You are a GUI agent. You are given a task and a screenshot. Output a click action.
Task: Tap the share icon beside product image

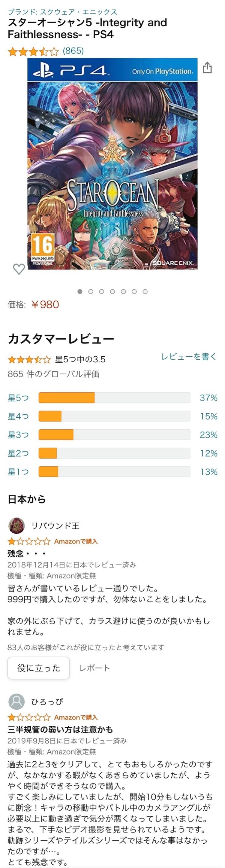tap(207, 68)
